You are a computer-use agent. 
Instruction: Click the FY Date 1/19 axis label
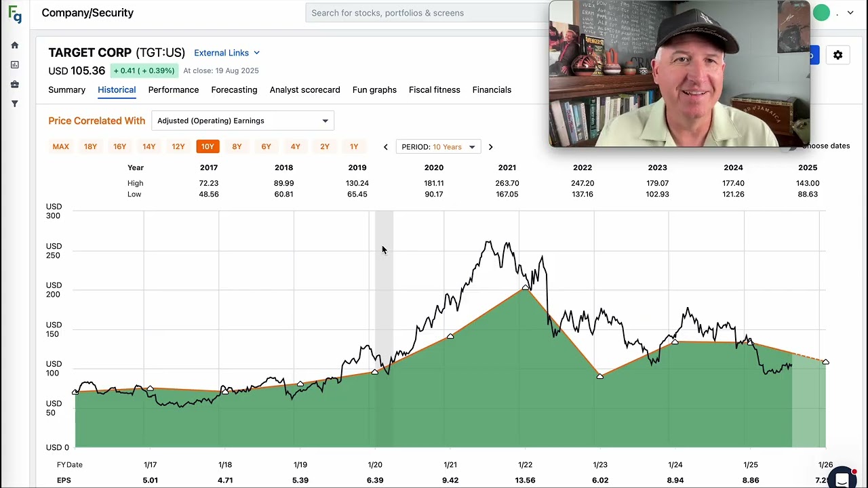click(300, 465)
